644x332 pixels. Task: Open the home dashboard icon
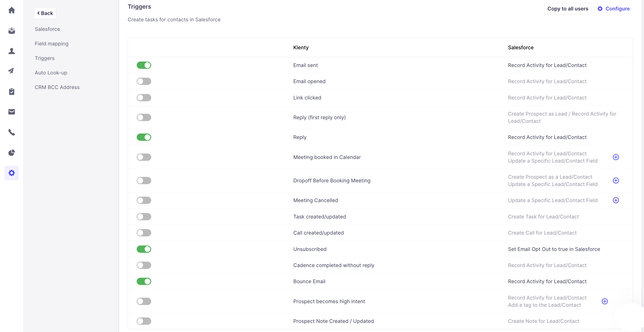12,10
